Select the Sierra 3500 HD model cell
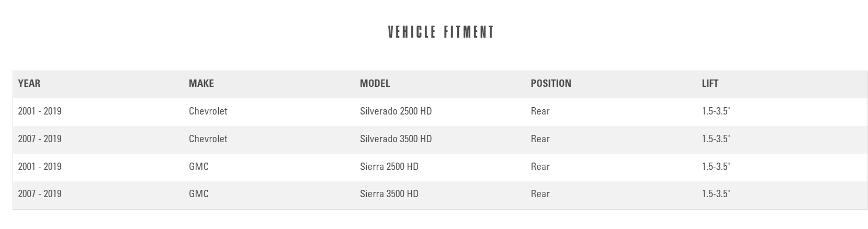The width and height of the screenshot is (868, 229). click(389, 194)
